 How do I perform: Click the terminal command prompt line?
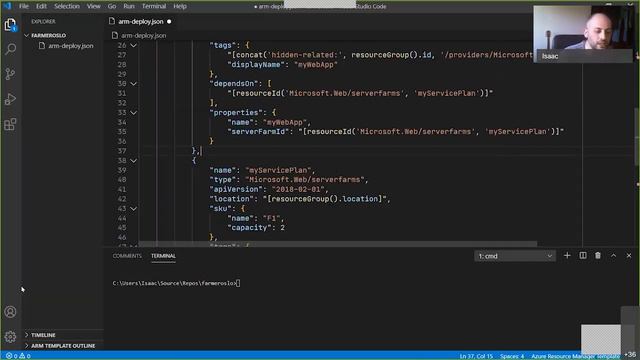[176, 283]
